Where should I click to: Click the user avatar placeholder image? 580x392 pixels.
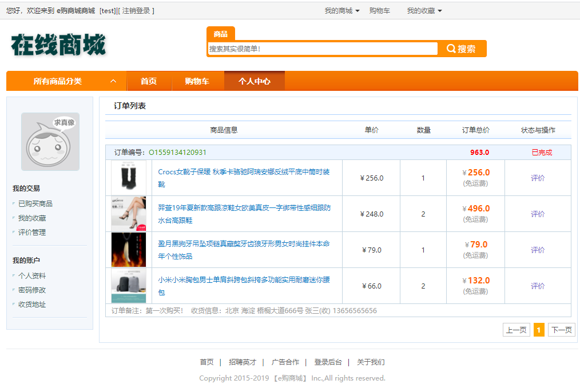point(50,141)
